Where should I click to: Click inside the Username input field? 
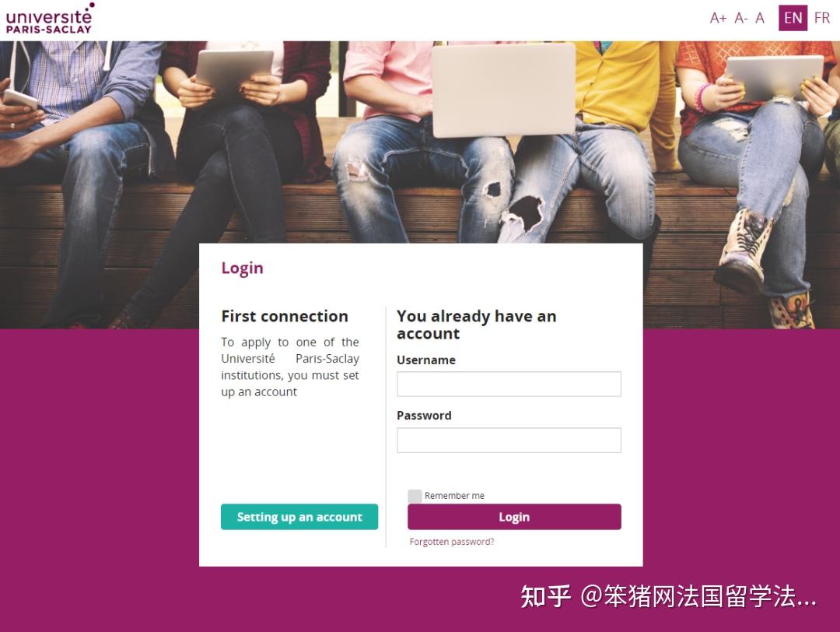(509, 384)
